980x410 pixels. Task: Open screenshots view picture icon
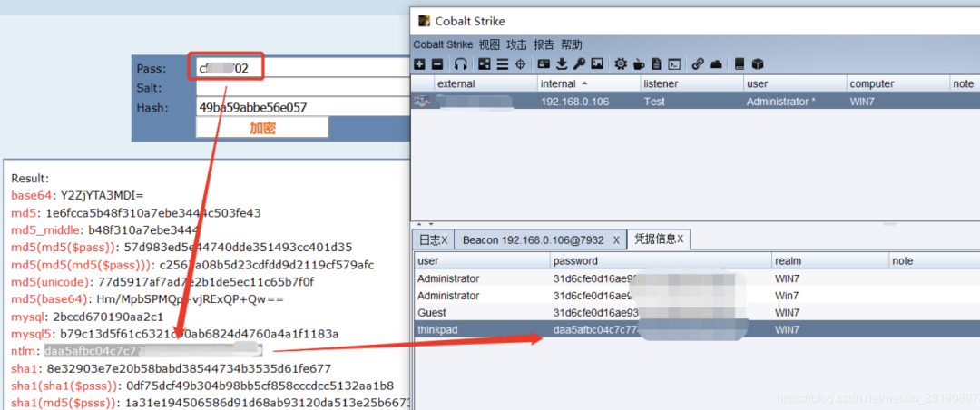tap(597, 63)
